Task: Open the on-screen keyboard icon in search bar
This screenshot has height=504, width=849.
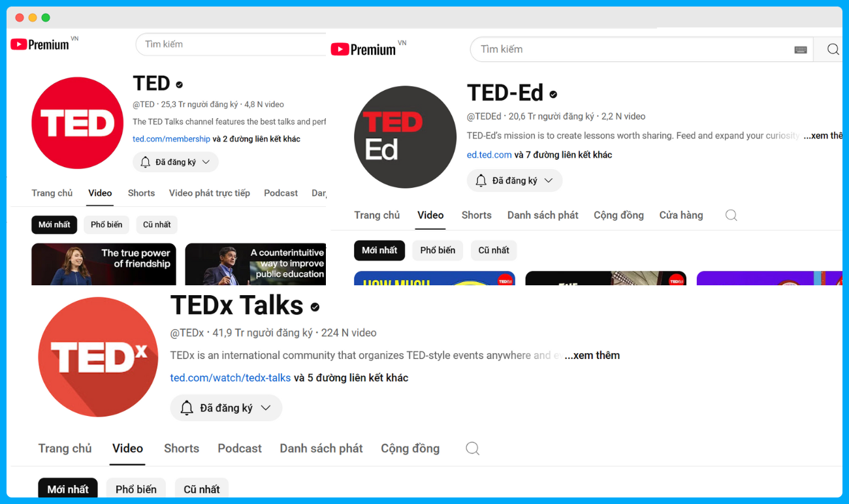Action: [801, 50]
